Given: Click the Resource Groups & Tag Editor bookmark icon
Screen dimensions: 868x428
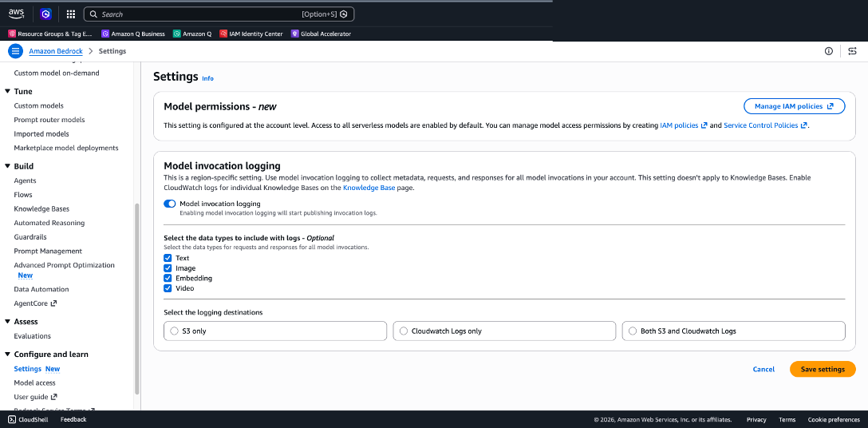Looking at the screenshot, I should (12, 34).
